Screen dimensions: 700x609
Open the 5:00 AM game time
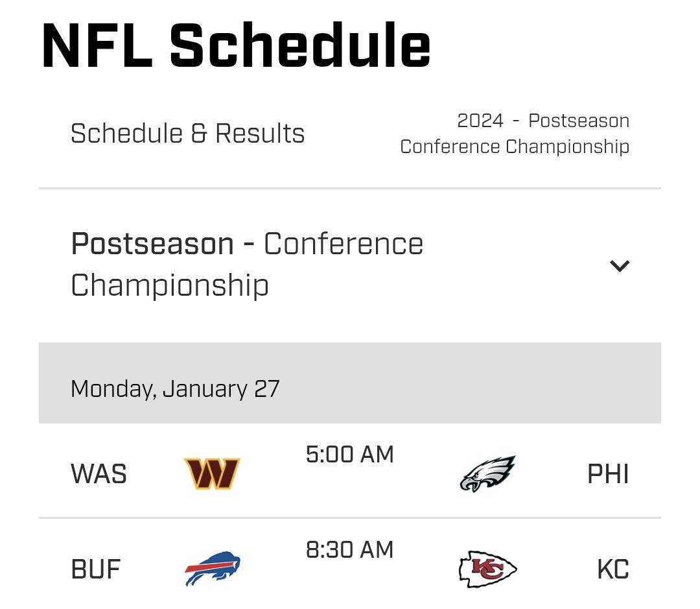pos(349,455)
